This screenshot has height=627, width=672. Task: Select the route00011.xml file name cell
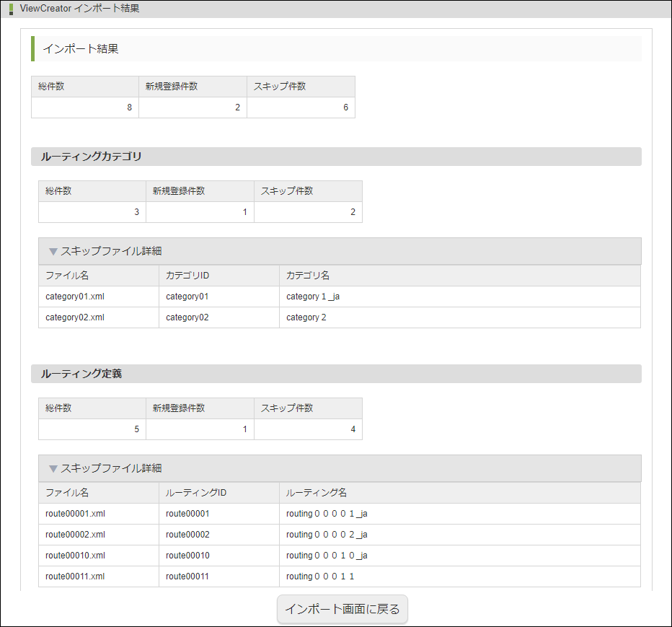(99, 576)
